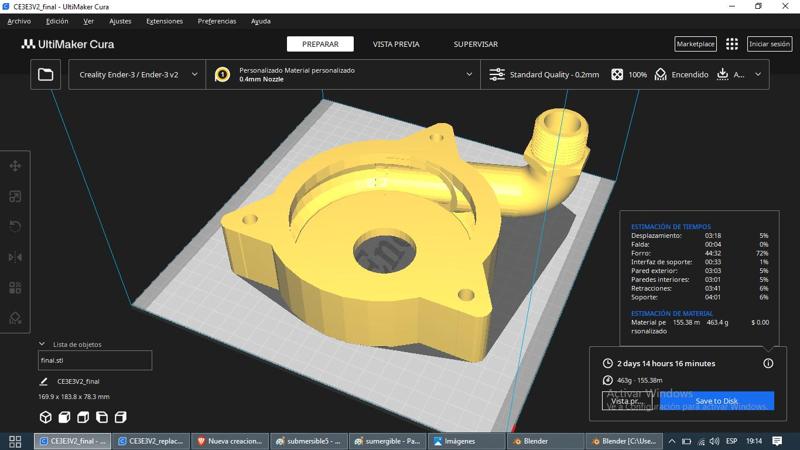Screen dimensions: 800x450
Task: Open the Archivo menu
Action: (x=19, y=21)
